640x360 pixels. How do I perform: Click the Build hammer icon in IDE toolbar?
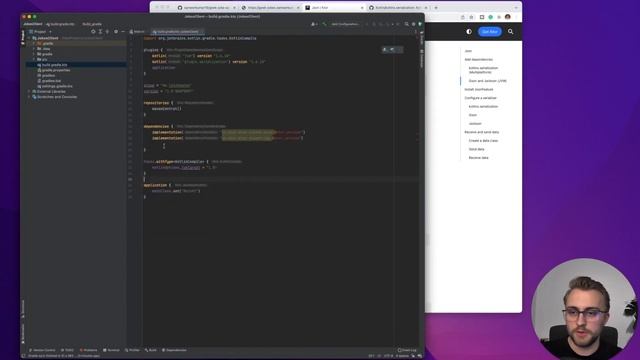pos(324,24)
